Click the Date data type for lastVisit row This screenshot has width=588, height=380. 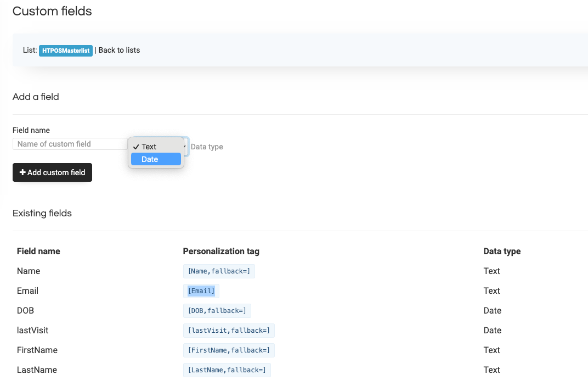click(x=493, y=331)
